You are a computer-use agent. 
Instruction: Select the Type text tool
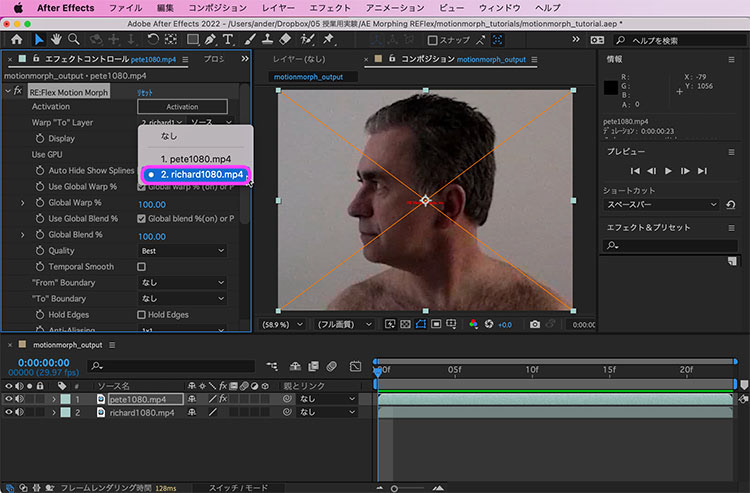point(228,40)
